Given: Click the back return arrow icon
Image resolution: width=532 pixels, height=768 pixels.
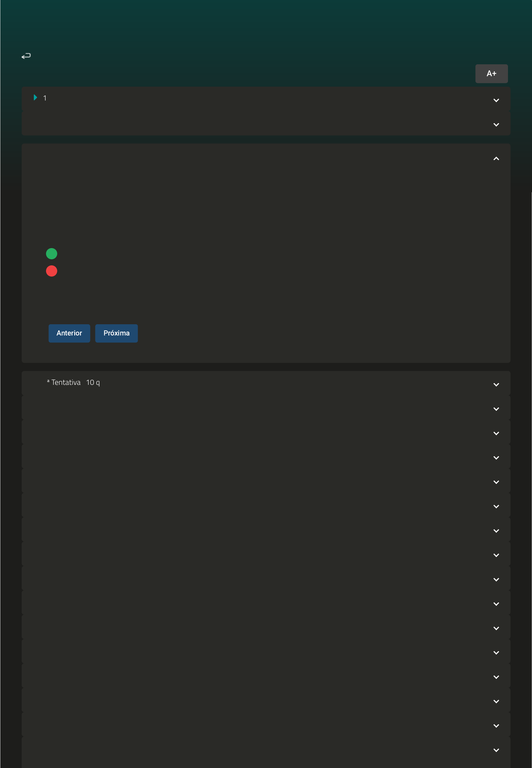Looking at the screenshot, I should [26, 56].
